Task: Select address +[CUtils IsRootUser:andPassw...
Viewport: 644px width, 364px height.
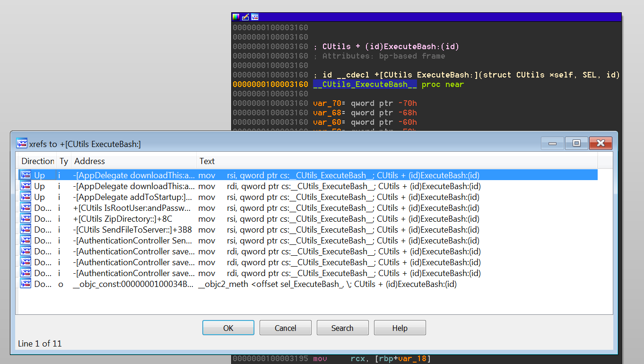Action: click(132, 208)
